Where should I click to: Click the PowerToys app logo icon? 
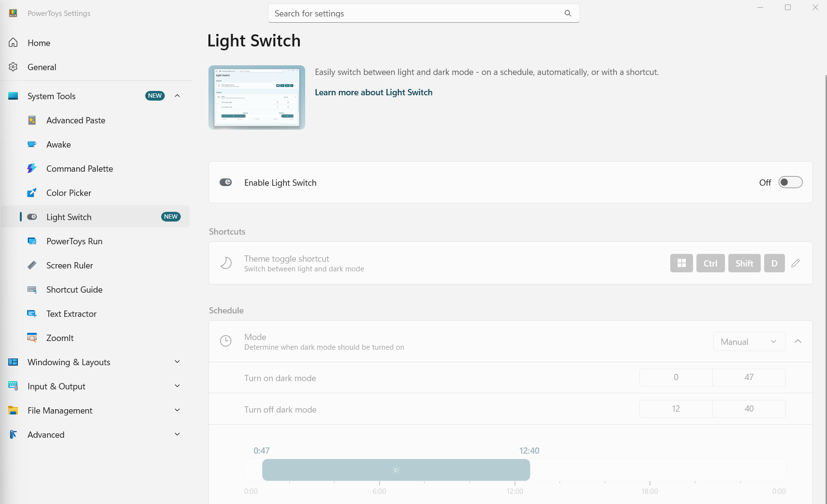pyautogui.click(x=13, y=13)
